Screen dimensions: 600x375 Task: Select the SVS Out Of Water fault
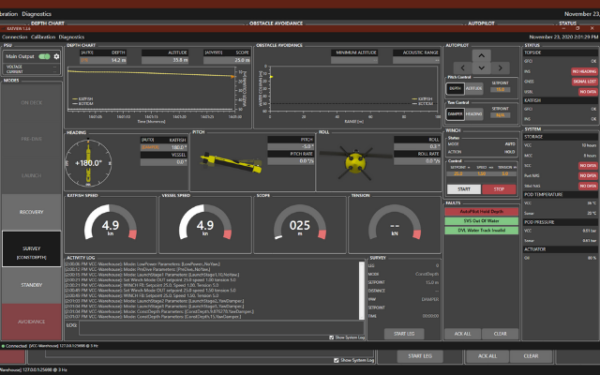click(481, 221)
